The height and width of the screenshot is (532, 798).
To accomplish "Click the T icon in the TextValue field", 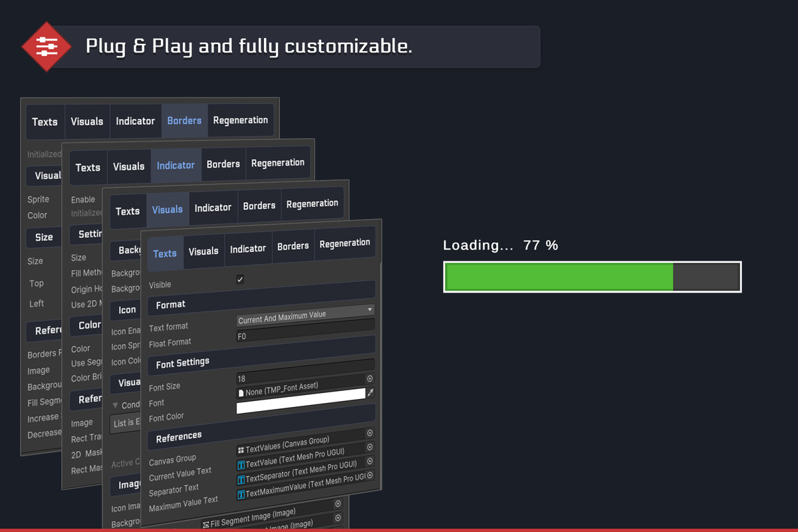I will [x=241, y=464].
